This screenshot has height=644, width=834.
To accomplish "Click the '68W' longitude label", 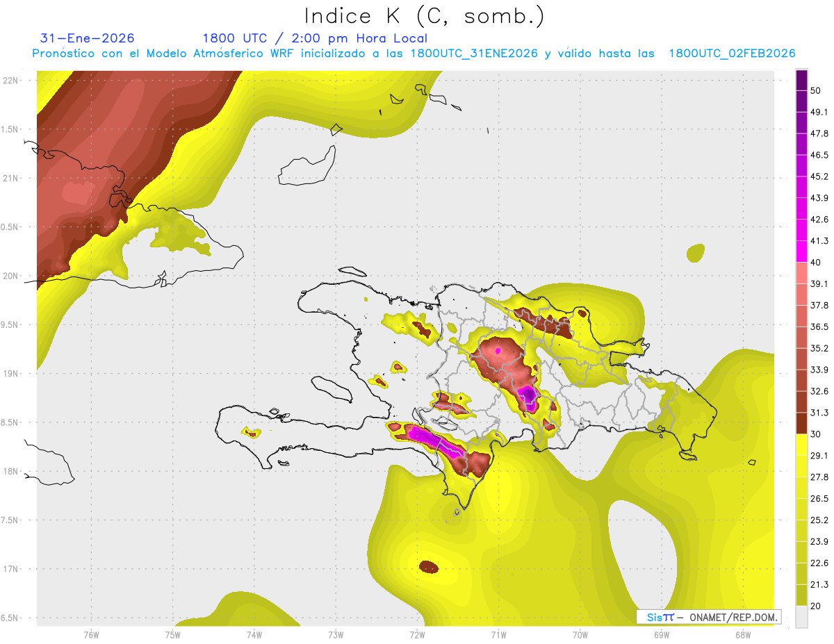I will [742, 634].
